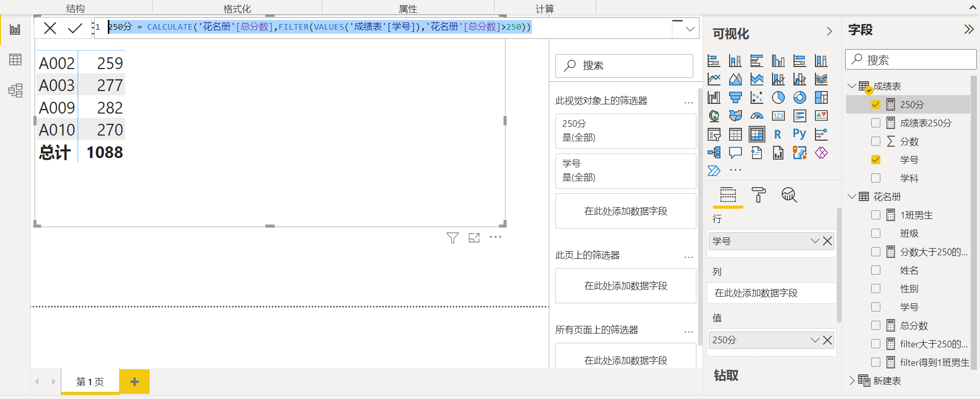Commit the formula with the checkmark
Image resolution: width=980 pixels, height=399 pixels.
click(x=75, y=28)
